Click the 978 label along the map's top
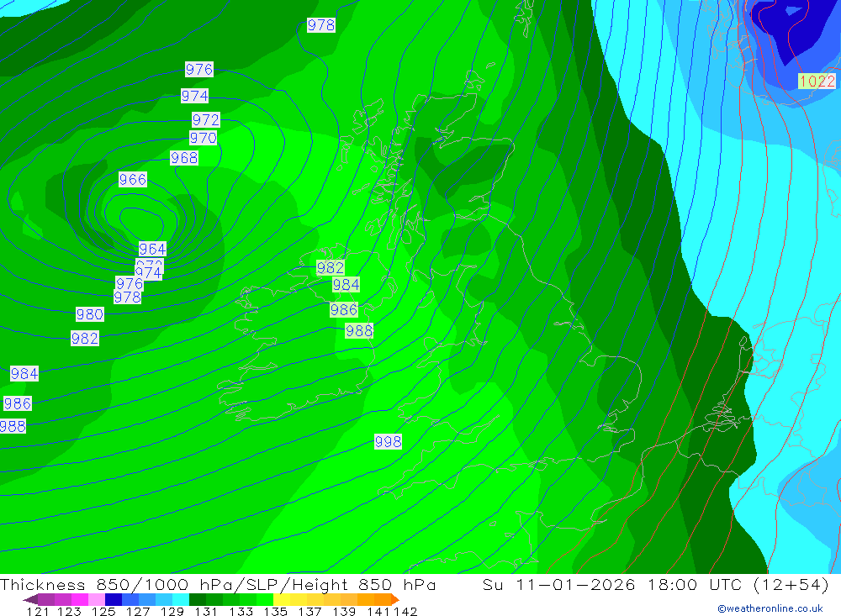 click(321, 25)
